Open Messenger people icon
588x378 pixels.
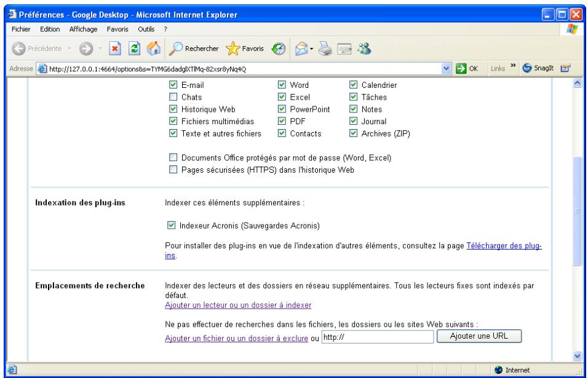tap(364, 49)
